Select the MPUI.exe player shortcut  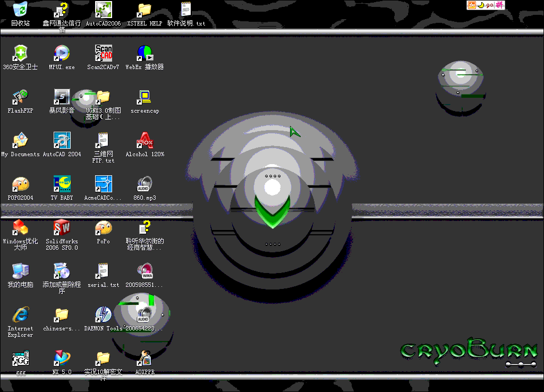click(62, 53)
